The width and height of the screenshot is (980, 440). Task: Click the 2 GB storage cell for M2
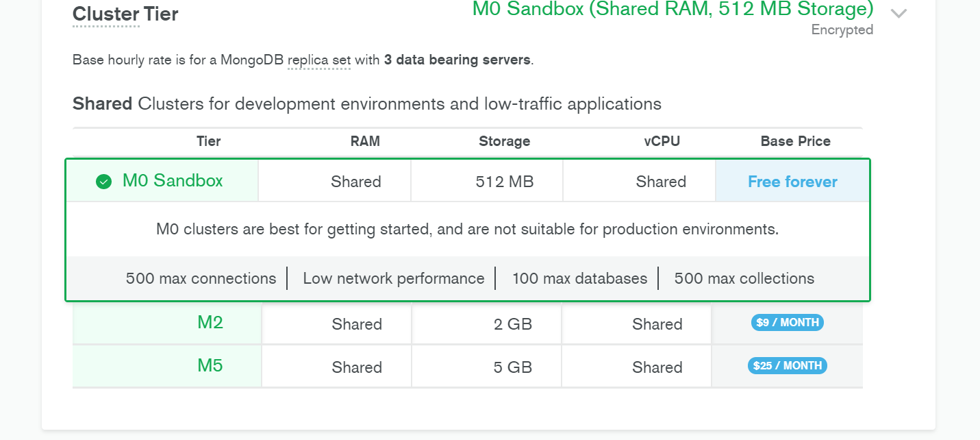(x=512, y=324)
